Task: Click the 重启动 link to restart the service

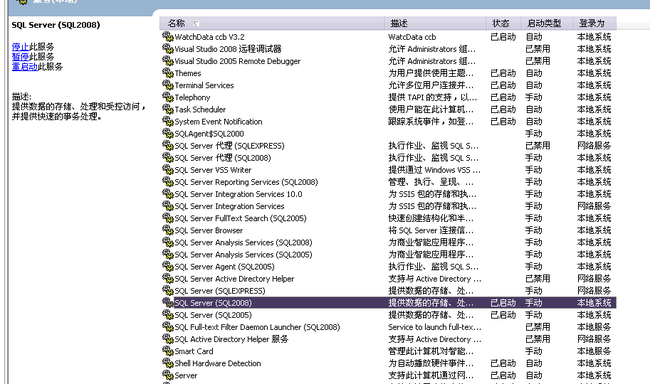Action: [x=24, y=66]
